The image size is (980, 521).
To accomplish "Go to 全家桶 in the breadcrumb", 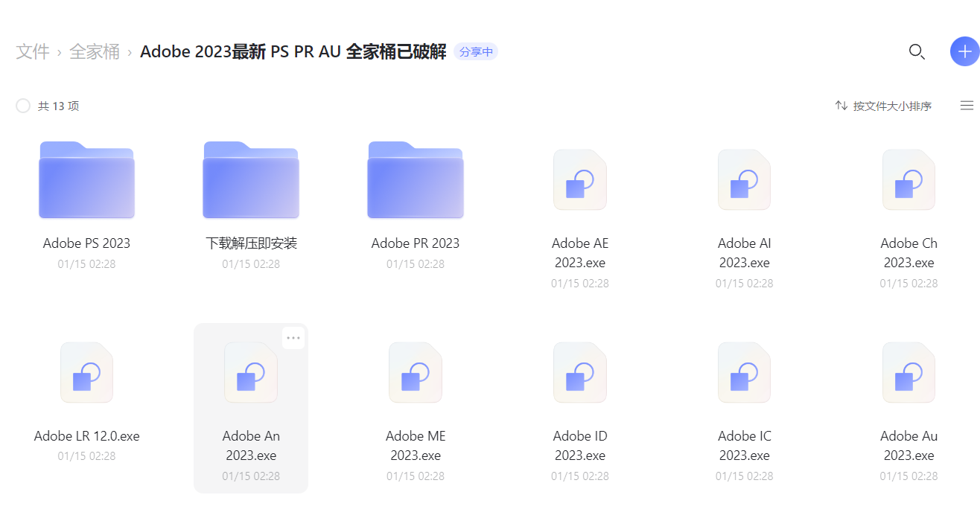I will [95, 51].
